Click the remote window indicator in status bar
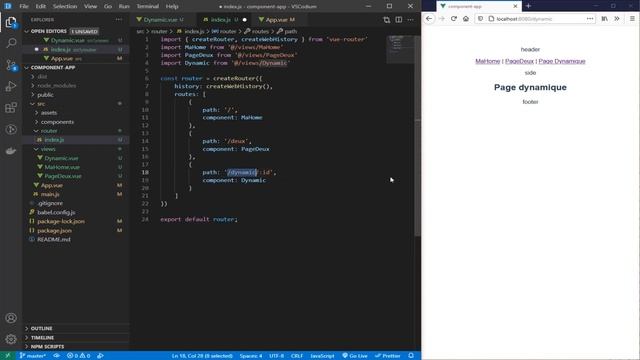The width and height of the screenshot is (640, 360). tap(7, 356)
